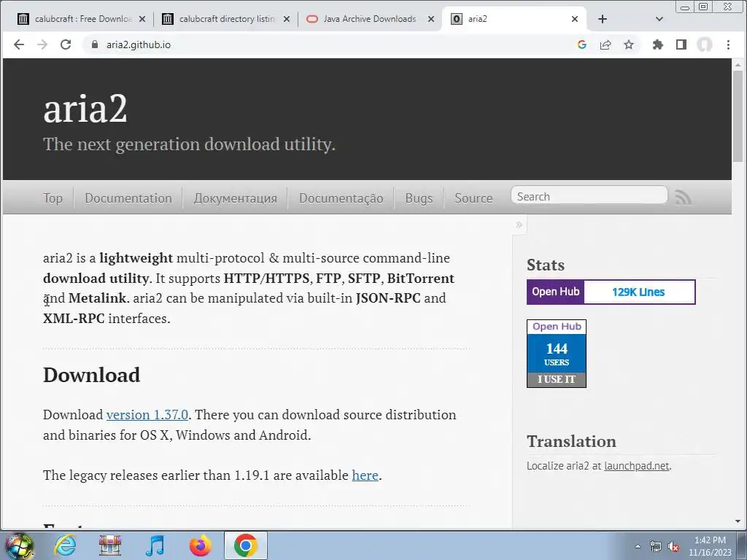Image resolution: width=747 pixels, height=560 pixels.
Task: Click the Open Hub 144 Users badge
Action: click(557, 354)
